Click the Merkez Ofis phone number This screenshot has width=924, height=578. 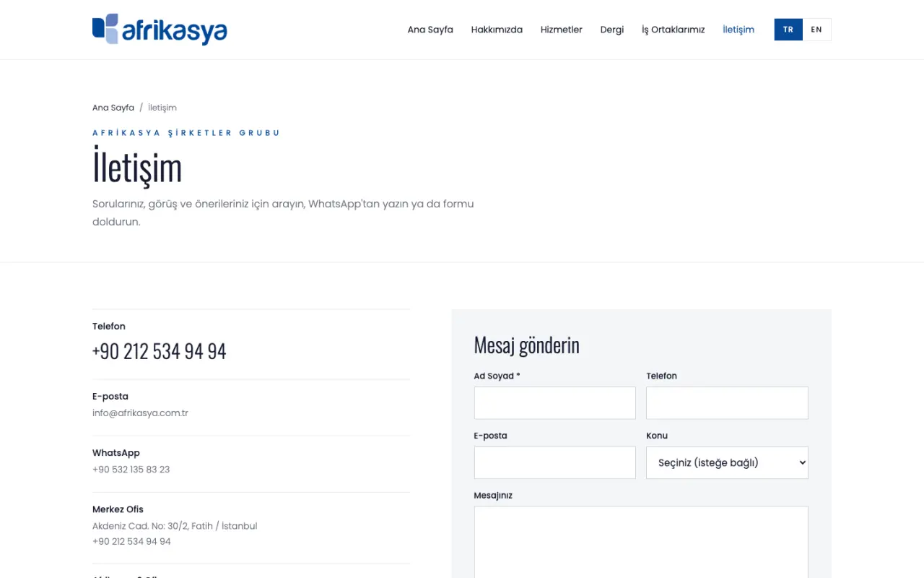131,542
